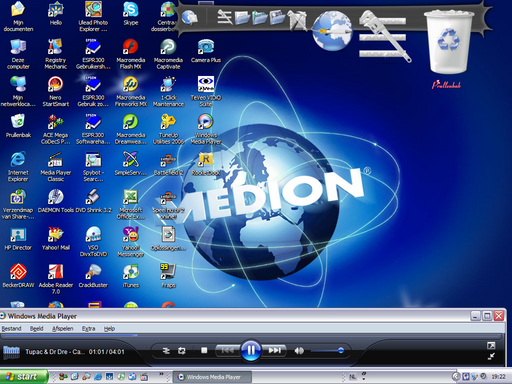Launch Macromedia Flash MX icon
The width and height of the screenshot is (512, 384).
click(131, 54)
